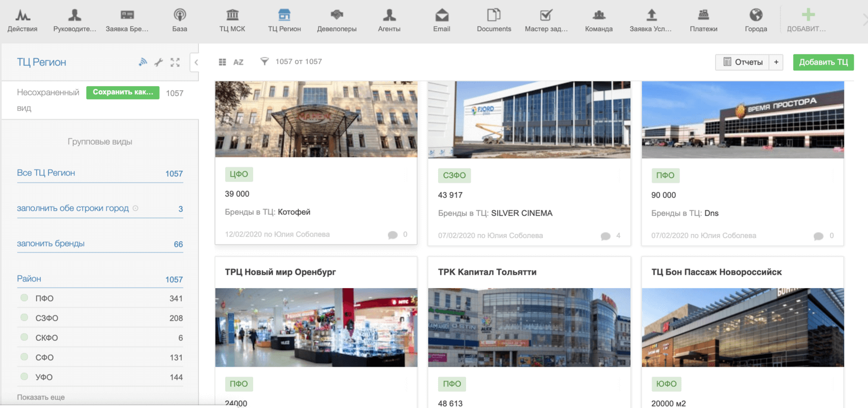Click the ТРК Капитал Тольятти photo
The width and height of the screenshot is (868, 408).
(529, 327)
